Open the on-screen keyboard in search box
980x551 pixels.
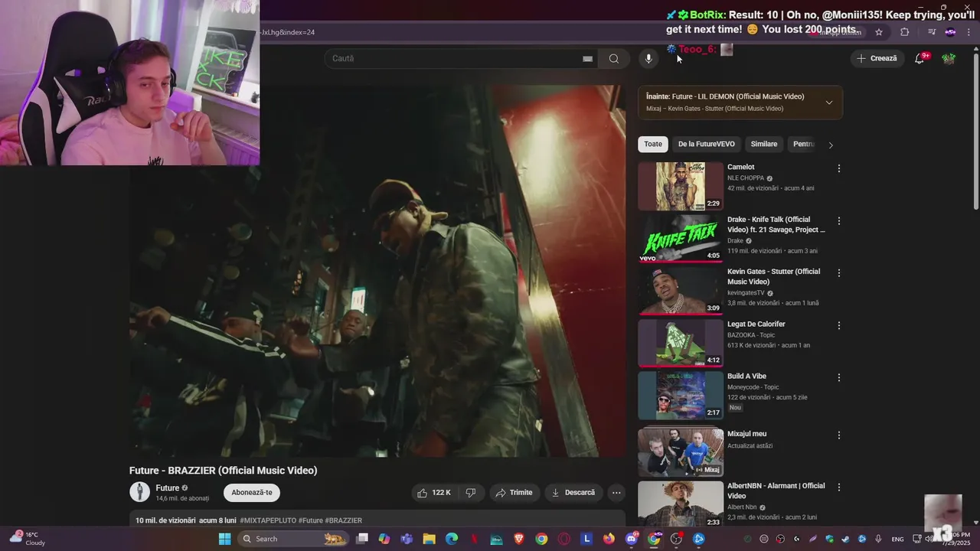click(587, 58)
